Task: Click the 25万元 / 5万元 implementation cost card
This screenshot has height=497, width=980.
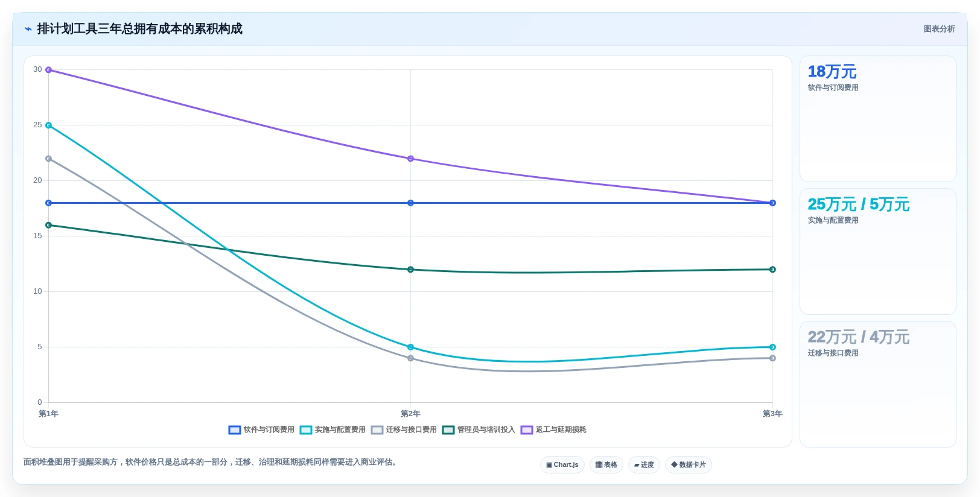Action: [878, 252]
